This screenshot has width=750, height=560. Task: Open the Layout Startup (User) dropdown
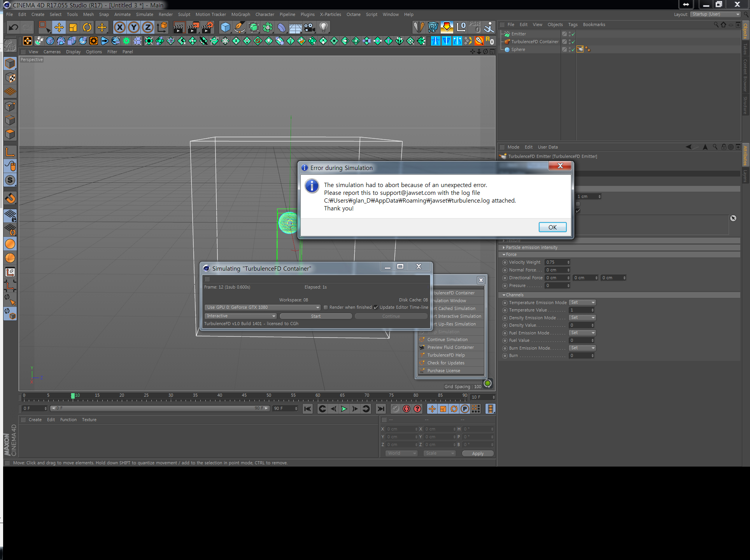click(x=715, y=14)
